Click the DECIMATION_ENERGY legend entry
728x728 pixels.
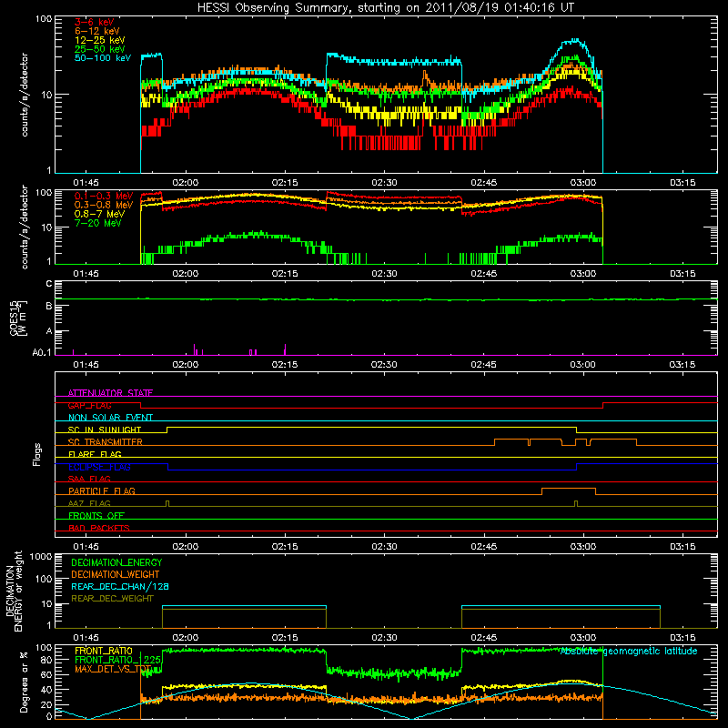116,562
